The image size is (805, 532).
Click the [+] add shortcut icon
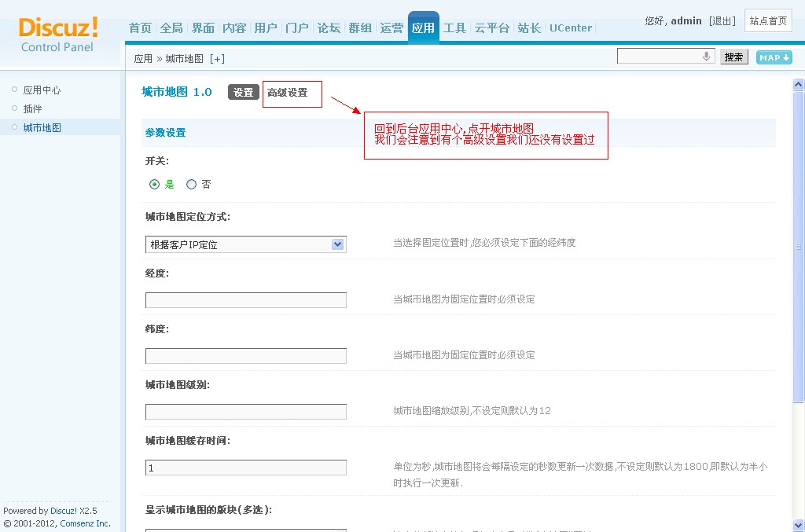point(217,59)
